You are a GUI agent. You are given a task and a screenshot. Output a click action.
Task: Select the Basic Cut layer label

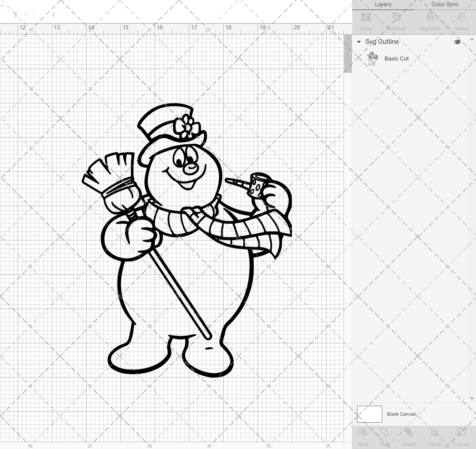click(x=397, y=59)
